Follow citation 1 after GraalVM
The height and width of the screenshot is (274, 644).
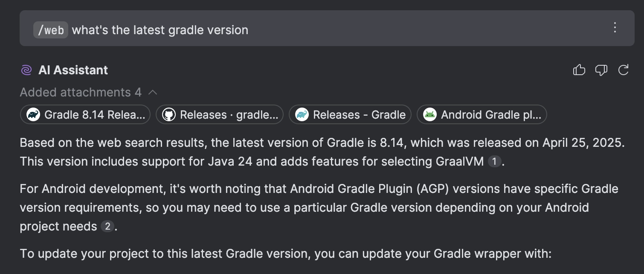click(494, 162)
